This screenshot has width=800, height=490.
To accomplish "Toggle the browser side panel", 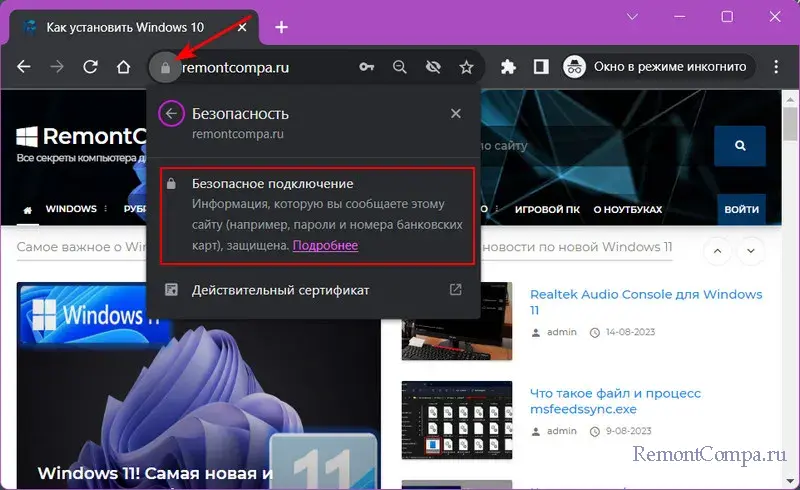I will pyautogui.click(x=541, y=68).
